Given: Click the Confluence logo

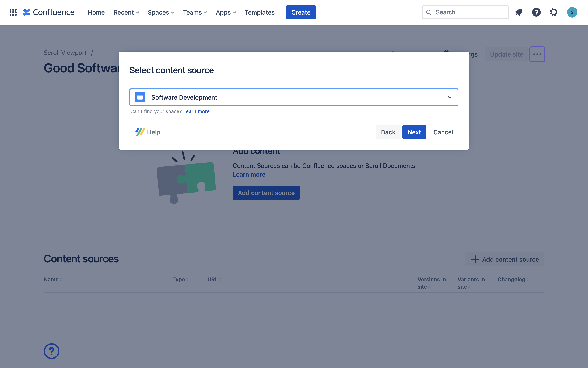Looking at the screenshot, I should tap(49, 12).
